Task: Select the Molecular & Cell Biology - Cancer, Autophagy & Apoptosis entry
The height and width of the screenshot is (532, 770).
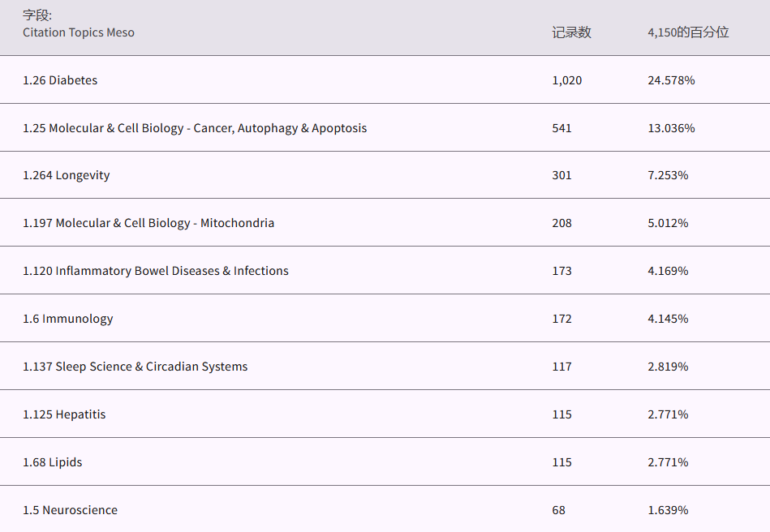Action: pyautogui.click(x=195, y=128)
